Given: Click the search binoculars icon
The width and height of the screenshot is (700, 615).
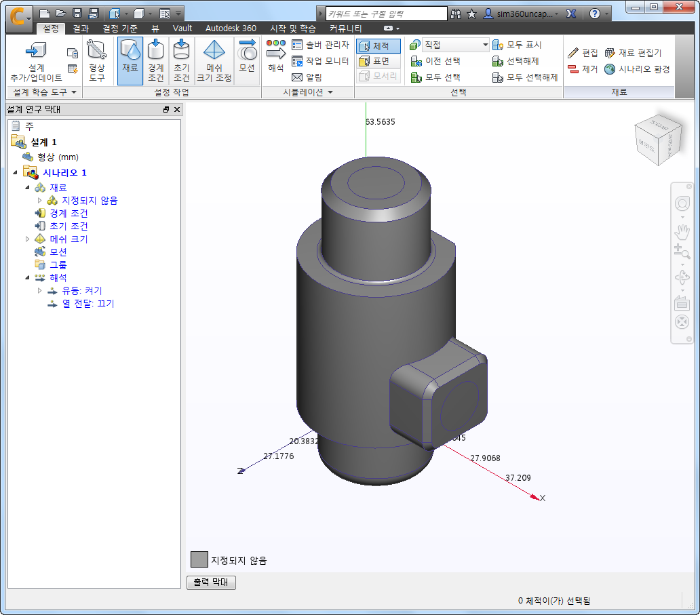Looking at the screenshot, I should (x=455, y=14).
